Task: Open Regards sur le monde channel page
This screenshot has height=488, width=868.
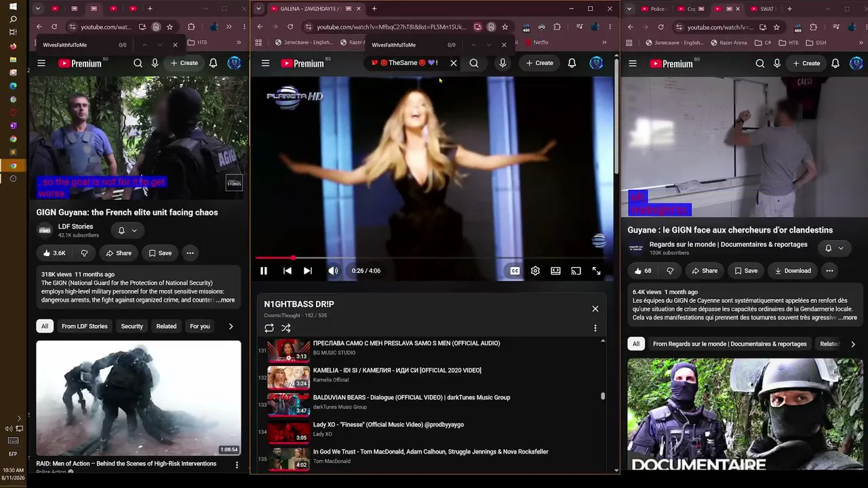Action: pyautogui.click(x=728, y=244)
